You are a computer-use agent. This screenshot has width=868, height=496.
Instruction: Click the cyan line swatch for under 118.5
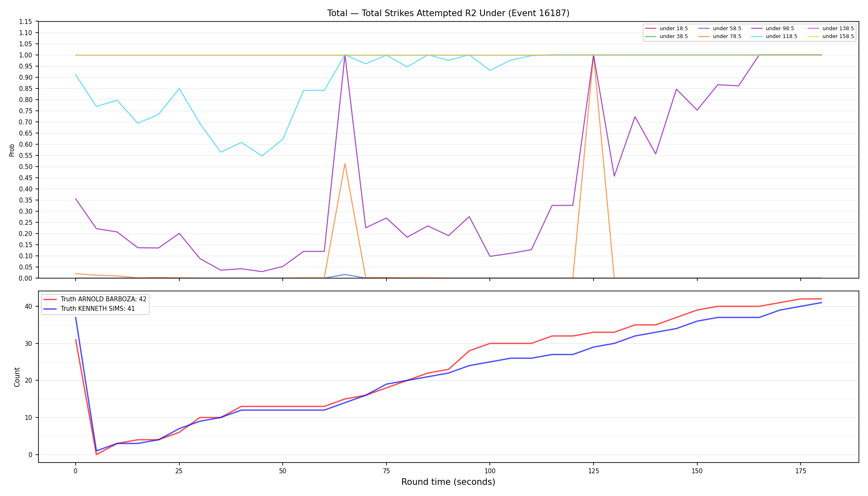pyautogui.click(x=757, y=36)
